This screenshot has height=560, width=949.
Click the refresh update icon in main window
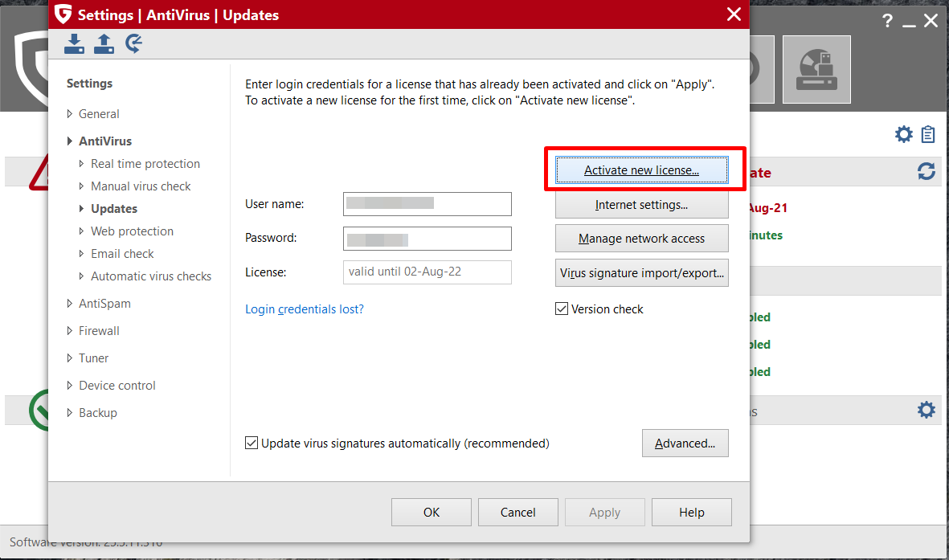pos(926,172)
